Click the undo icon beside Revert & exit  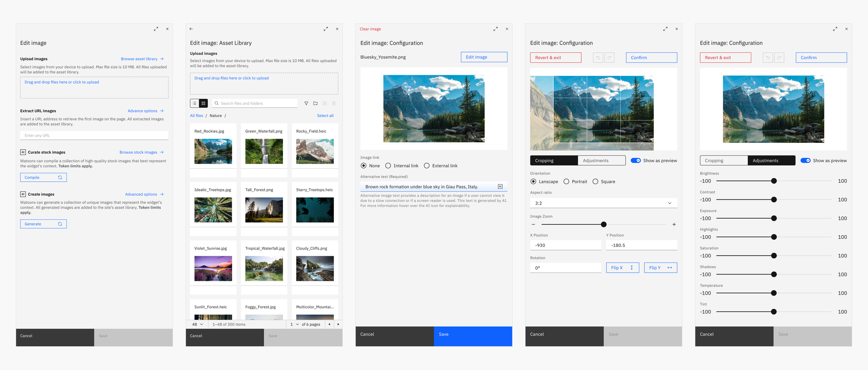pyautogui.click(x=598, y=58)
